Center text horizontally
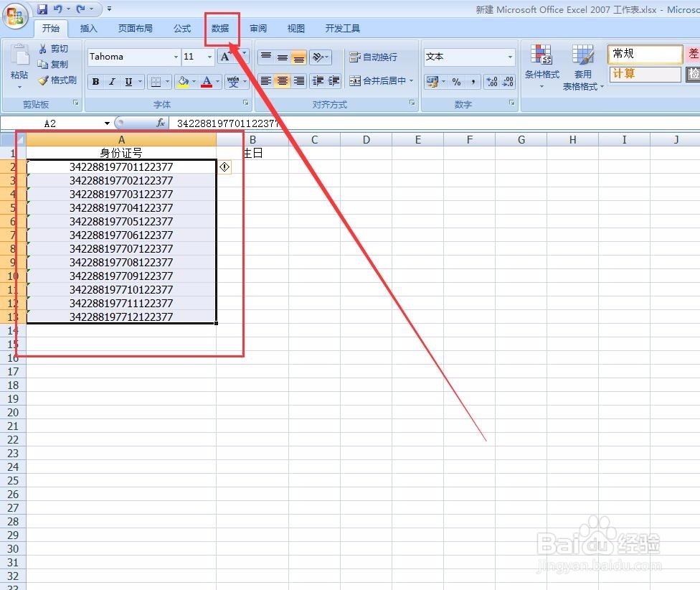This screenshot has height=590, width=700. (283, 81)
